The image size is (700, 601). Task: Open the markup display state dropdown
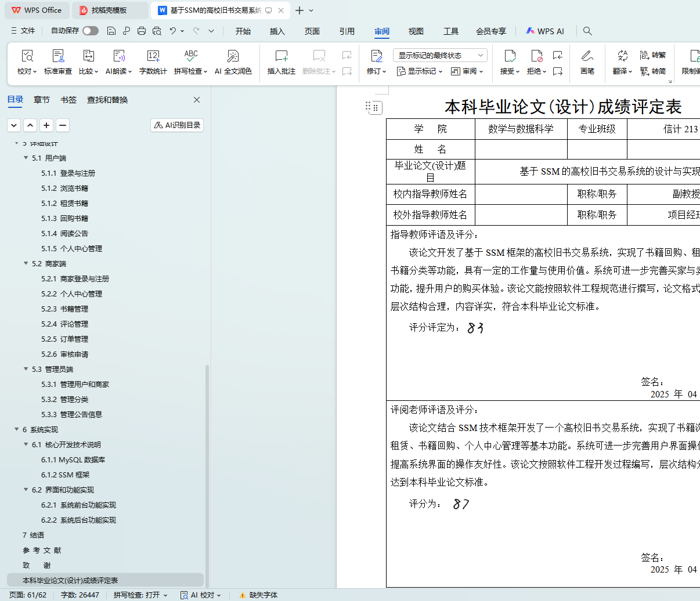pos(440,55)
